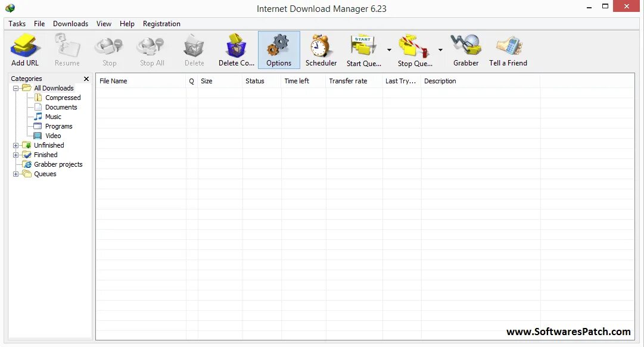Launch the Grabber tool
This screenshot has width=644, height=347.
[466, 50]
